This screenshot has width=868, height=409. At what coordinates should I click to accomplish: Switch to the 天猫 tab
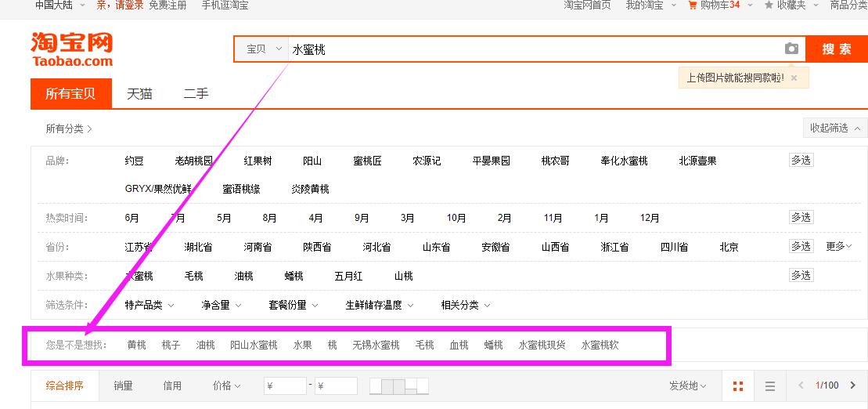139,94
